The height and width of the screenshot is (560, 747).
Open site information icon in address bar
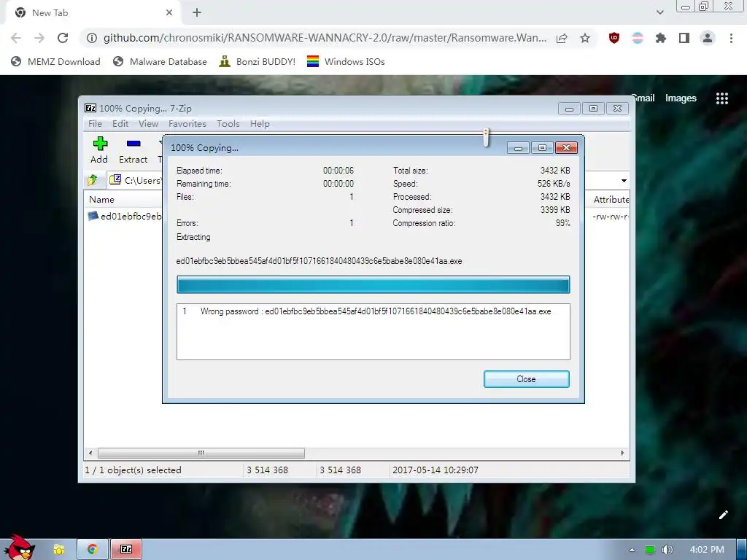point(91,38)
